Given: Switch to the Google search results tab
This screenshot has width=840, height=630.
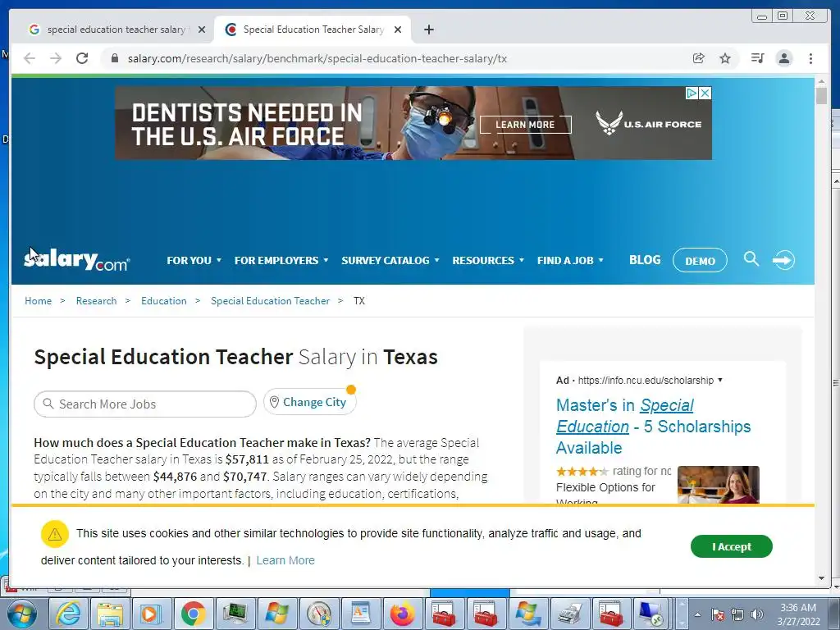Looking at the screenshot, I should [x=116, y=30].
